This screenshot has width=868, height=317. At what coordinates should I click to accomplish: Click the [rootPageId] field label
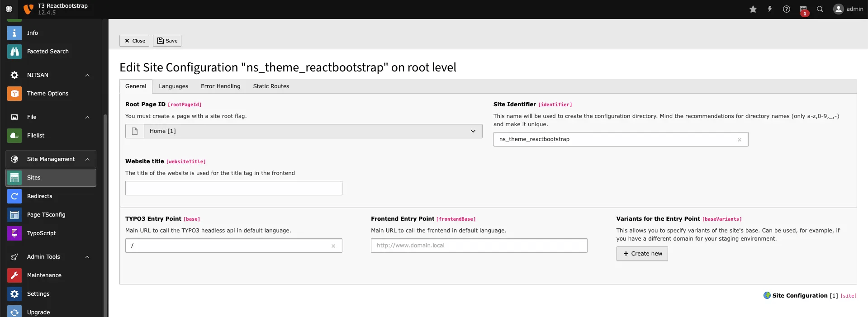click(x=185, y=105)
